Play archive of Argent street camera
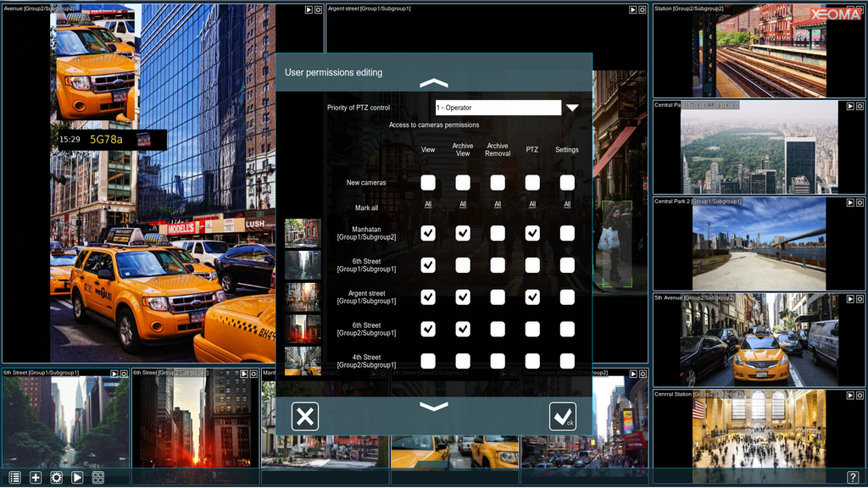Screen dimensions: 868x488 tap(632, 9)
